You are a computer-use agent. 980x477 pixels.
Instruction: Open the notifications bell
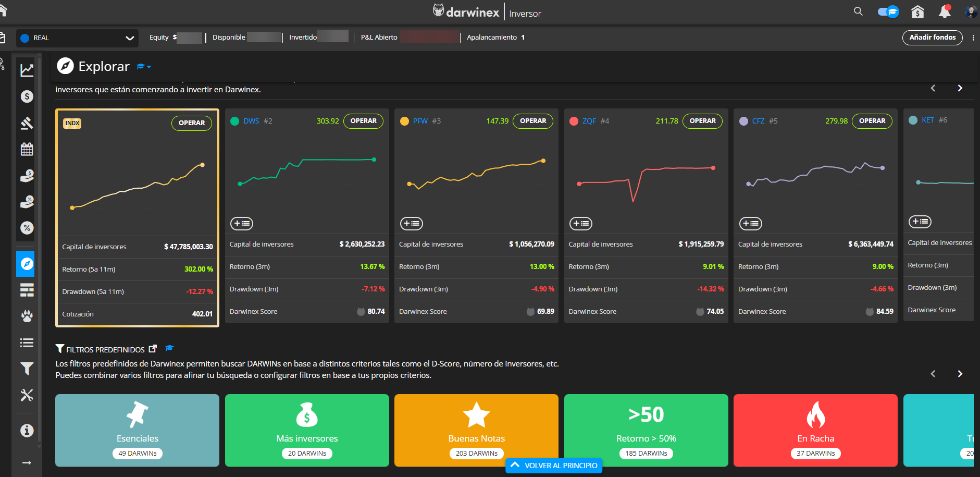[945, 11]
